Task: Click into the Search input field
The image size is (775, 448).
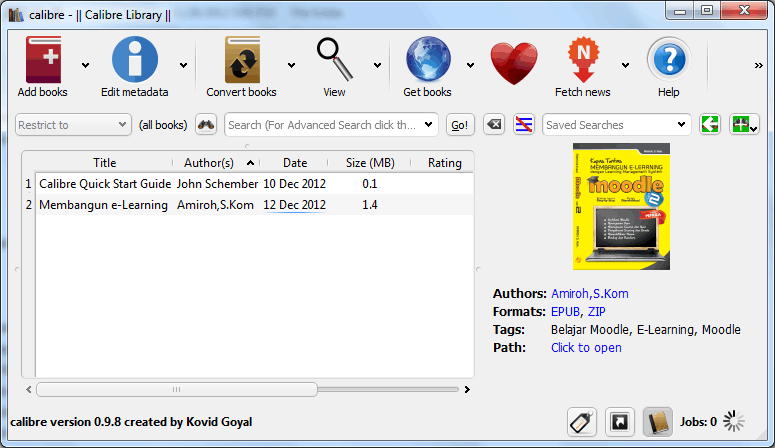Action: pos(322,125)
